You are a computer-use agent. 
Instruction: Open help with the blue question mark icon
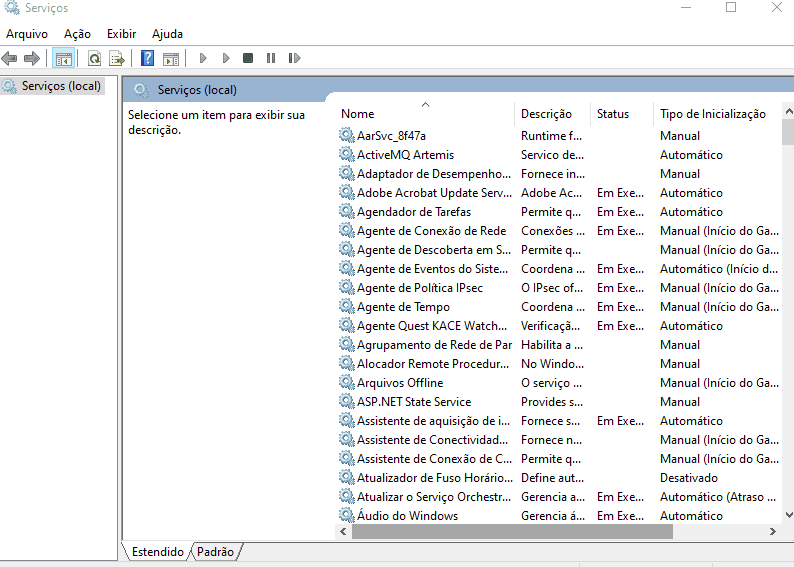click(x=147, y=58)
